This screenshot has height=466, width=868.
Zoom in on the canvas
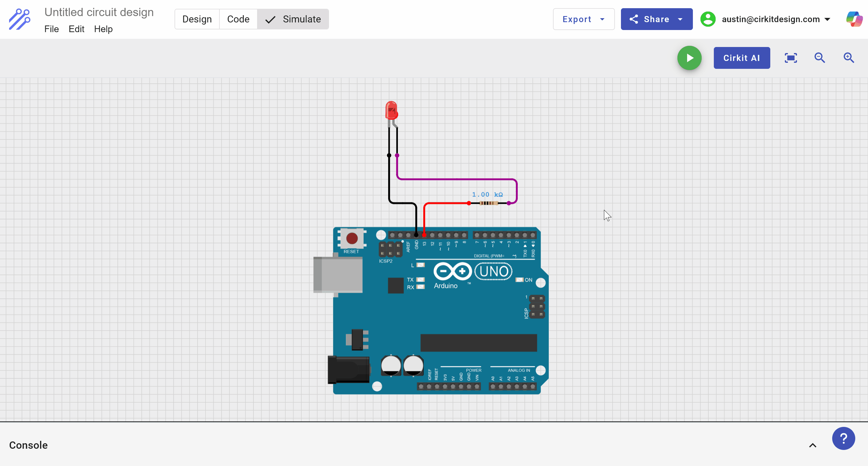tap(849, 58)
